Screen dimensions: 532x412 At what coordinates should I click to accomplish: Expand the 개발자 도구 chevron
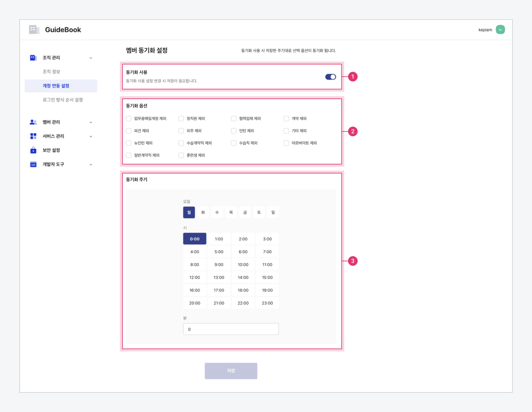[91, 165]
